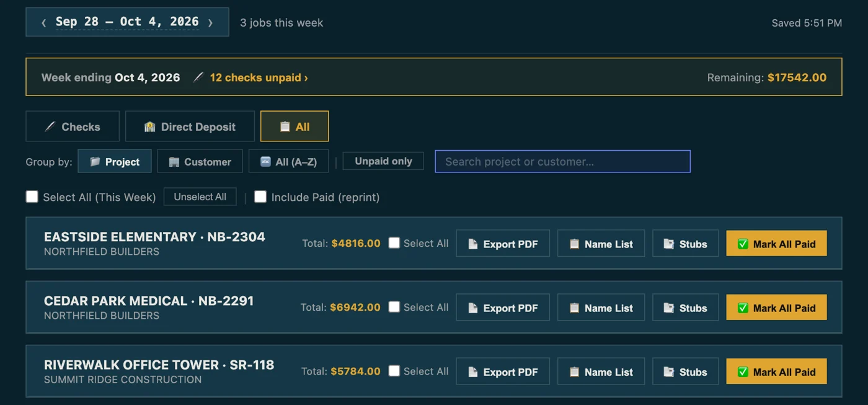Screen dimensions: 868x405
Task: Focus the Search project or customer field
Action: click(562, 161)
